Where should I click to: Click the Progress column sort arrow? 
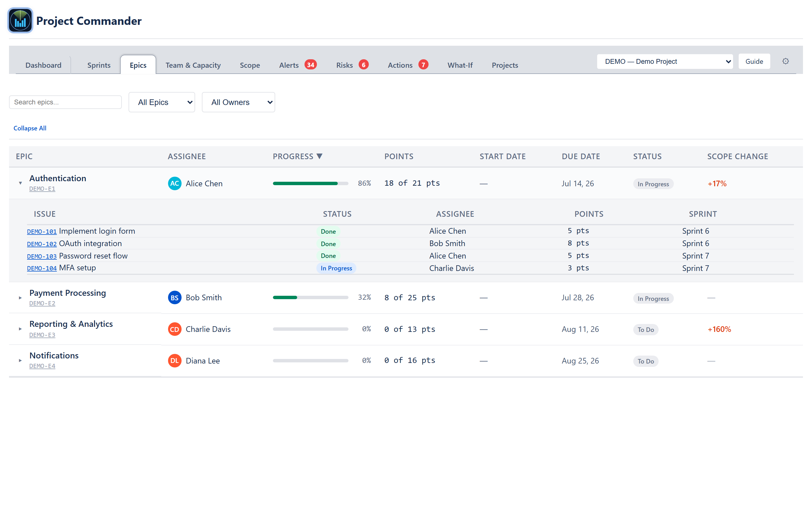(x=319, y=156)
